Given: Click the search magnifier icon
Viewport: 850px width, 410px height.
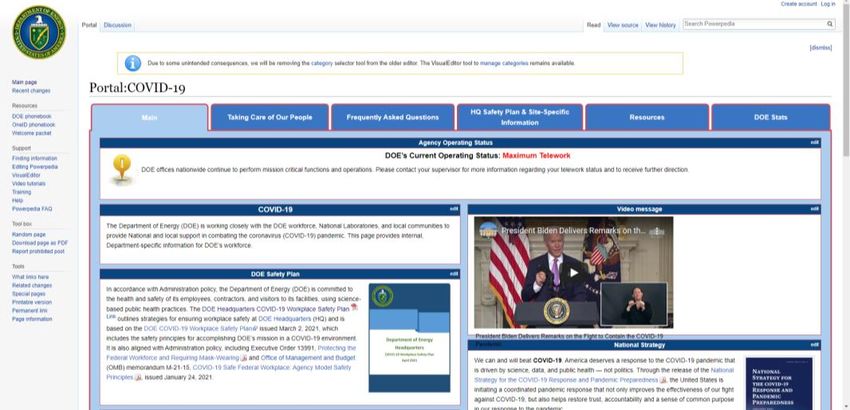Looking at the screenshot, I should pyautogui.click(x=829, y=24).
